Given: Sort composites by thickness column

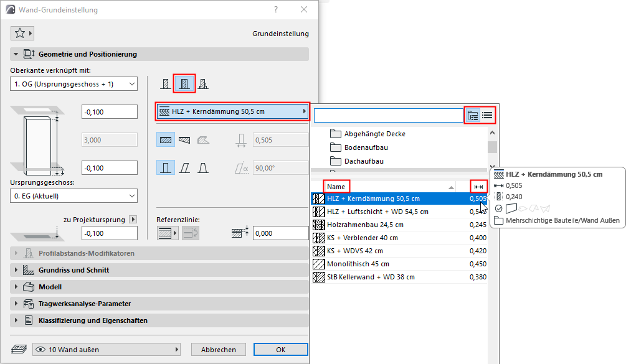Looking at the screenshot, I should click(x=478, y=187).
